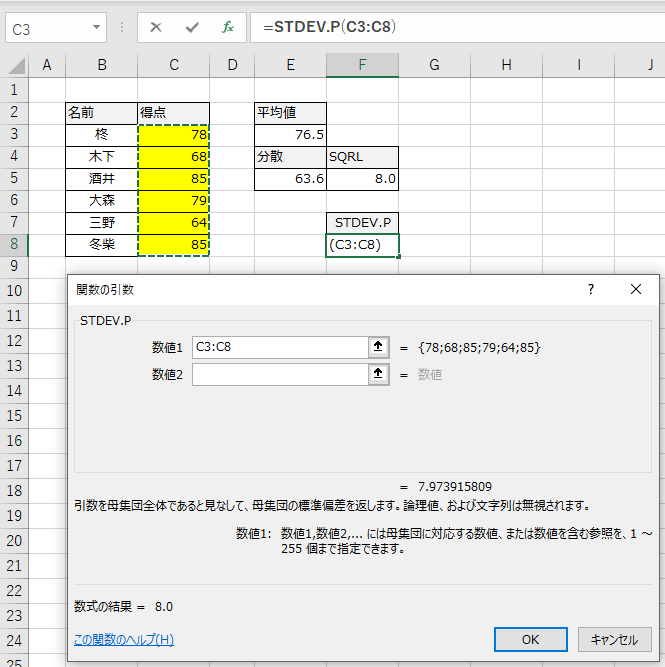
Task: Select row 14 header
Action: coord(14,391)
